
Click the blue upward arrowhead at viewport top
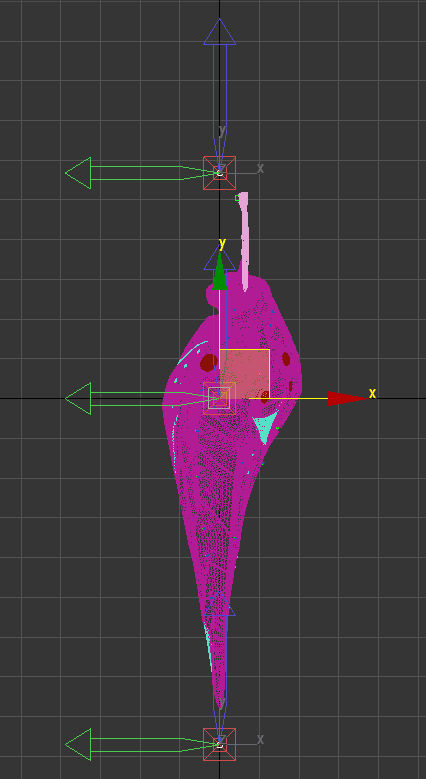click(x=219, y=32)
